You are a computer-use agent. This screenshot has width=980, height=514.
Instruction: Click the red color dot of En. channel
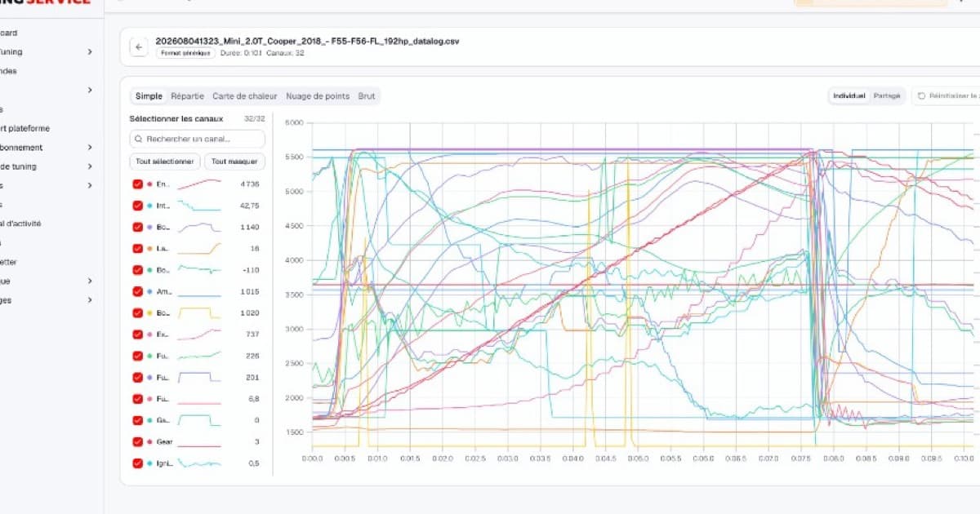(149, 184)
